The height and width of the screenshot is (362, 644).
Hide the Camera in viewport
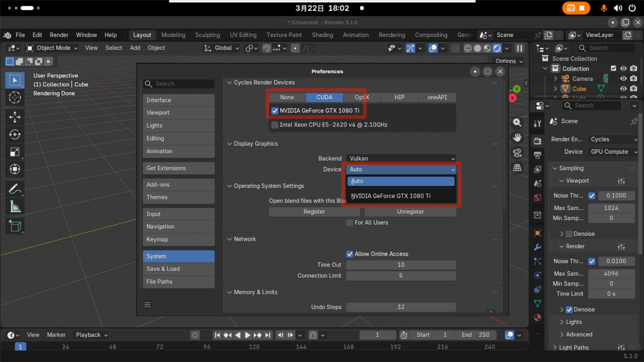pos(623,79)
